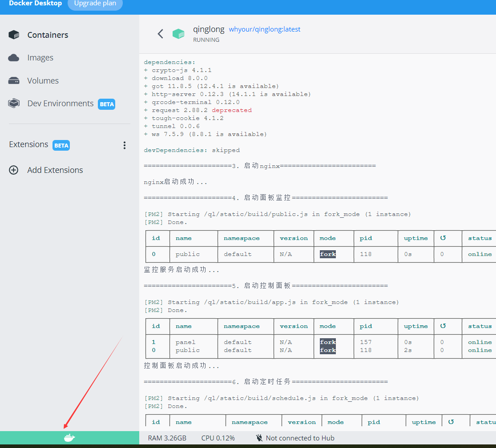Viewport: 496px width, 448px height.
Task: Click the qinglong container name
Action: coord(209,29)
